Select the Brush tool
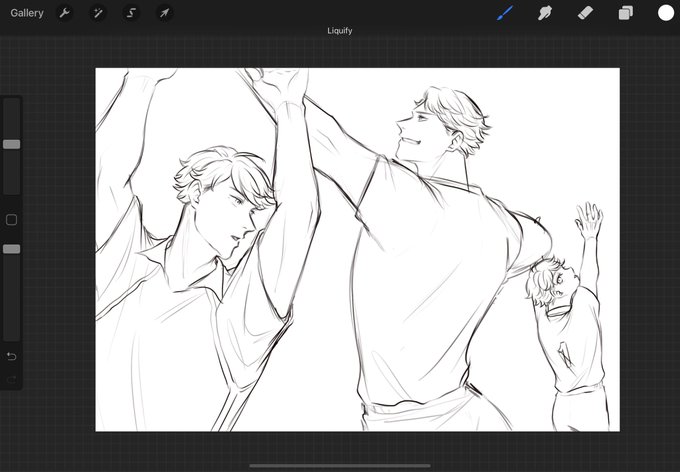The image size is (680, 472). 504,13
